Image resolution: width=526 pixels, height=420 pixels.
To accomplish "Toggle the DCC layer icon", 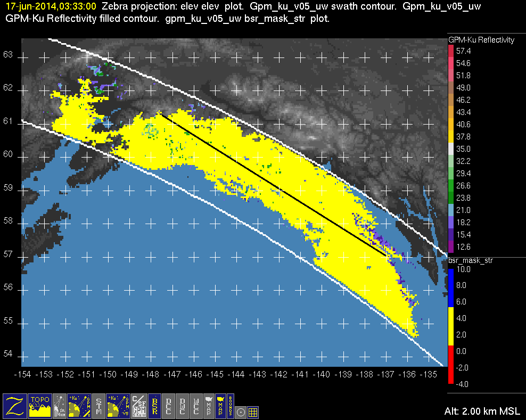I will click(x=169, y=406).
